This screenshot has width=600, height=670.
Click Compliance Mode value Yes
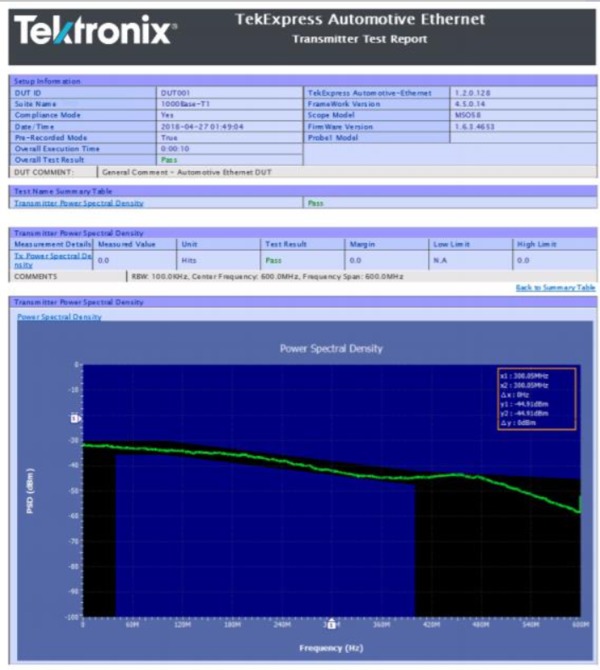(167, 115)
